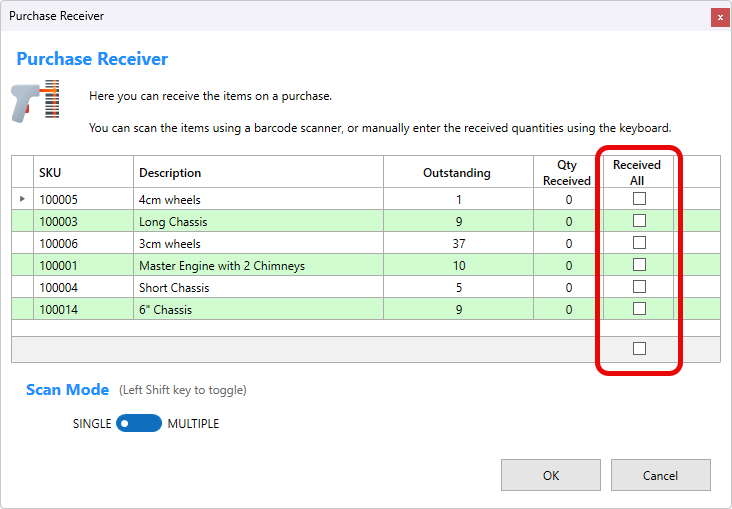732x509 pixels.
Task: Click the row indicator arrow for SKU 100005
Action: [x=22, y=199]
